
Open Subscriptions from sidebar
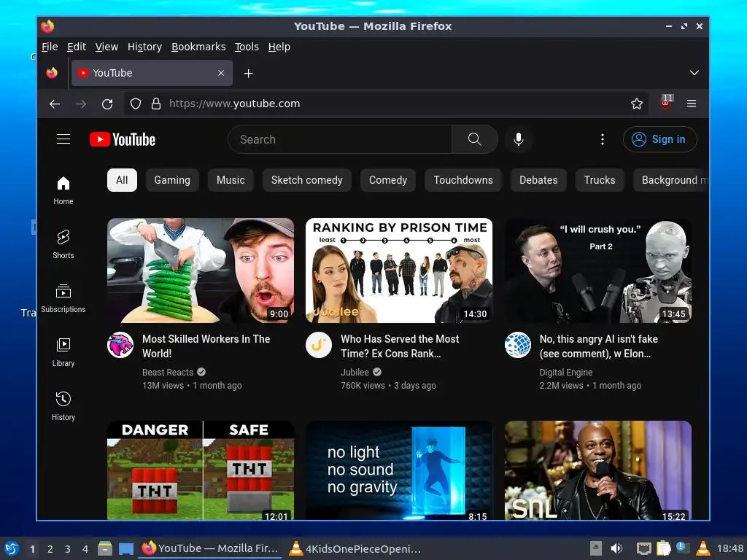click(63, 298)
